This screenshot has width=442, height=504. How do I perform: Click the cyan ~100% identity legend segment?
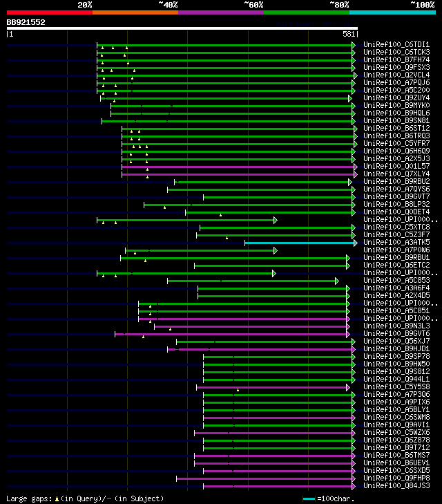click(x=392, y=12)
